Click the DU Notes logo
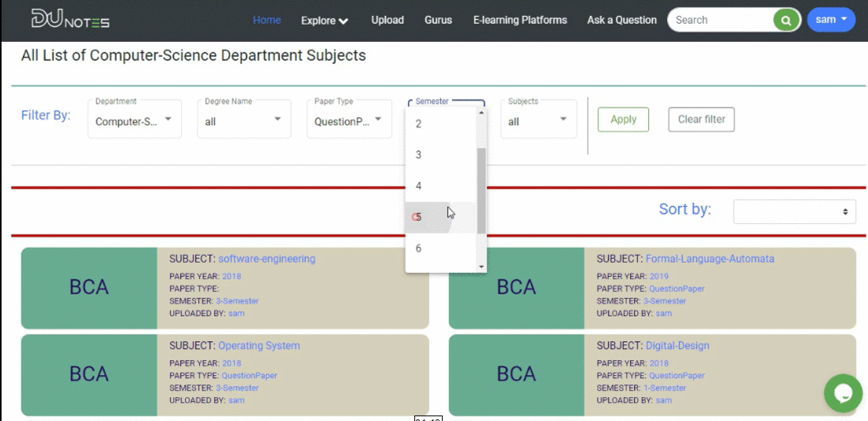 (70, 19)
